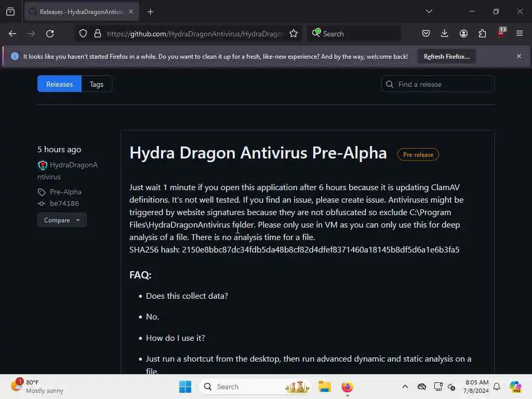Image resolution: width=532 pixels, height=399 pixels.
Task: Click the muted volume tray icon
Action: [451, 387]
